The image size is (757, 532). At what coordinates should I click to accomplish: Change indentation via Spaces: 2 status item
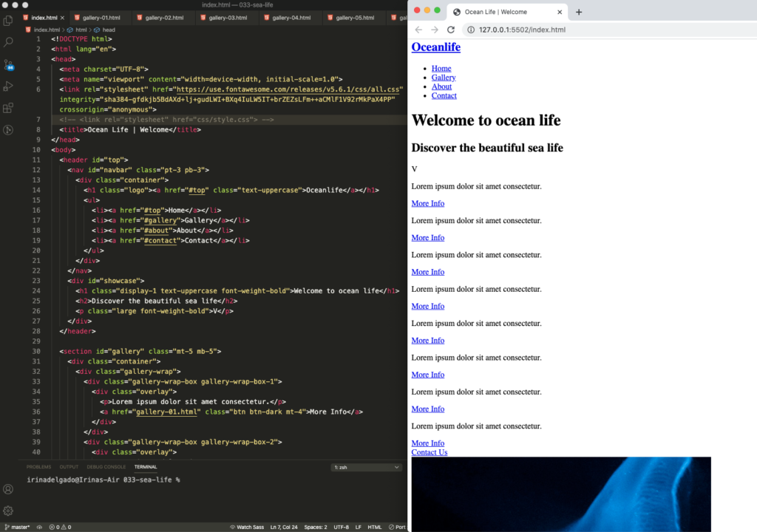click(x=315, y=527)
